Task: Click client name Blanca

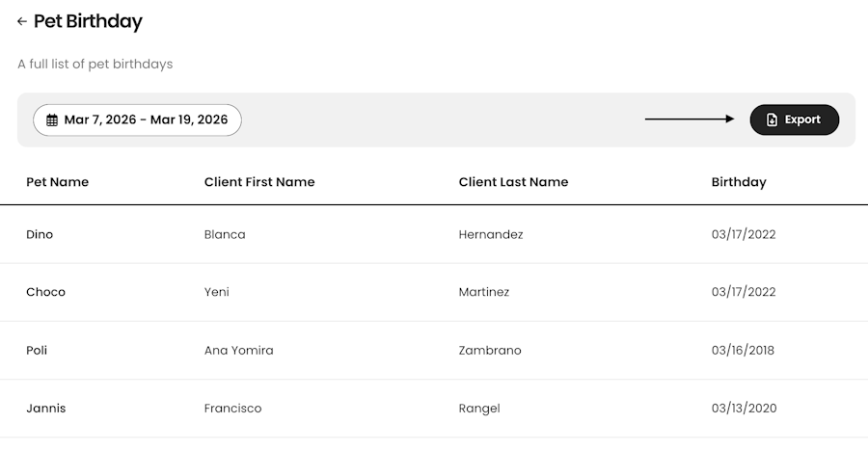Action: (225, 234)
